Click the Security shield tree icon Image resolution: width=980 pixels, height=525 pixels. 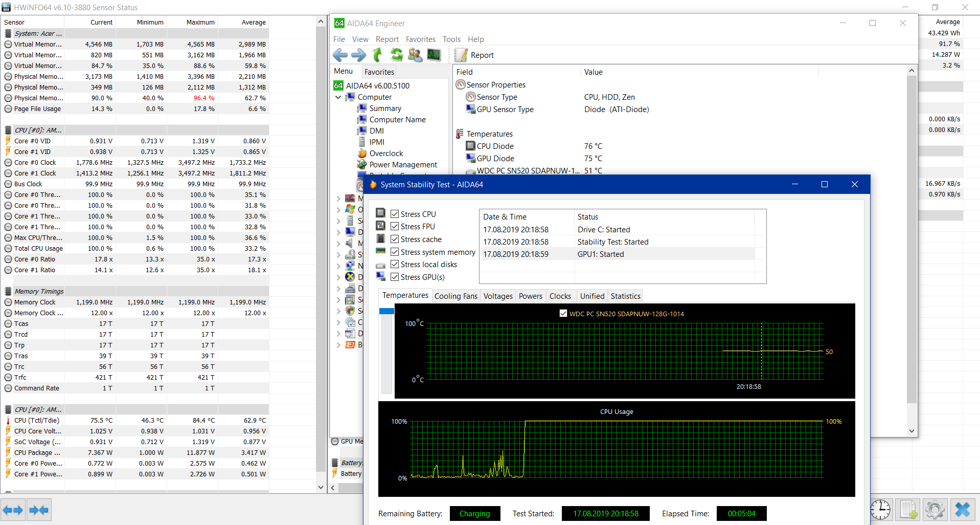(x=350, y=311)
